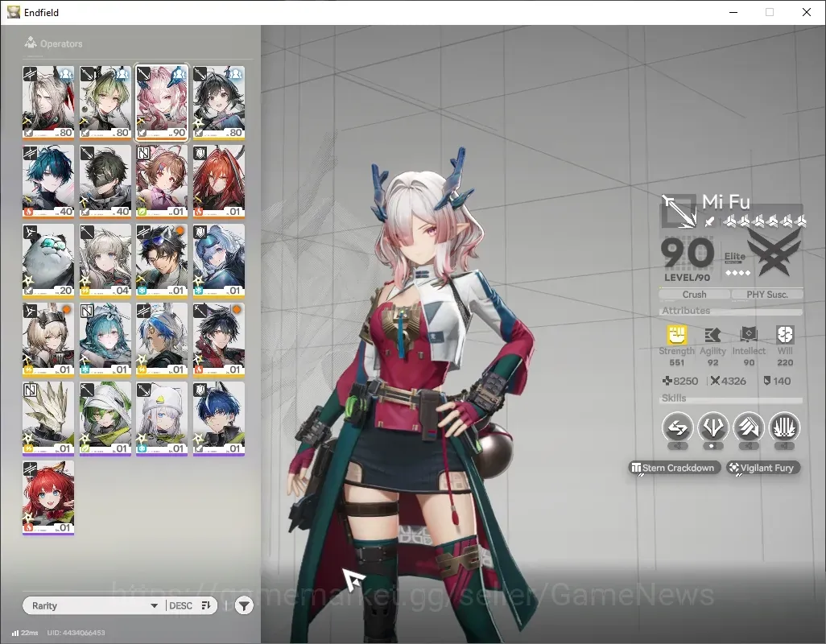The width and height of the screenshot is (826, 644).
Task: Select the dark masked level 40 operator card
Action: (105, 182)
